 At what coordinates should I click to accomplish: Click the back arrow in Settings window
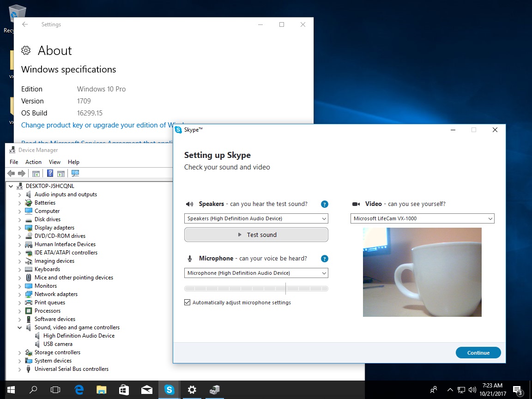tap(25, 24)
